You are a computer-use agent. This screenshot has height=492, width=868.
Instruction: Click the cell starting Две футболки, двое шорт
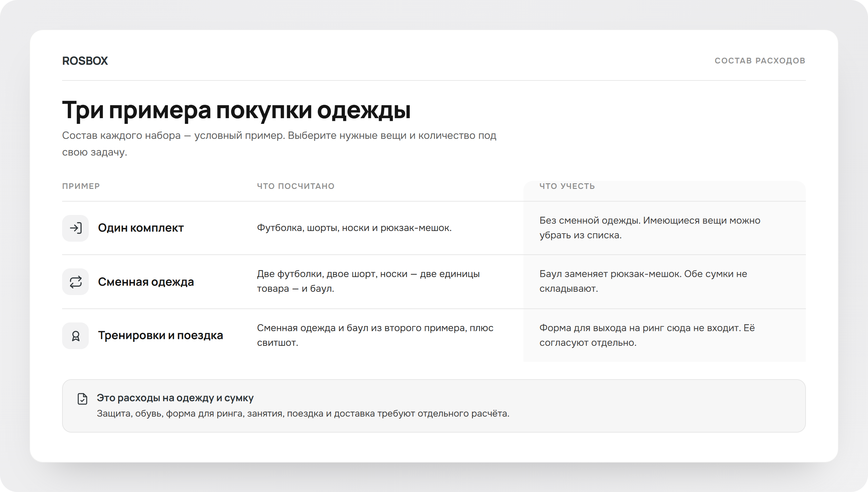[368, 281]
